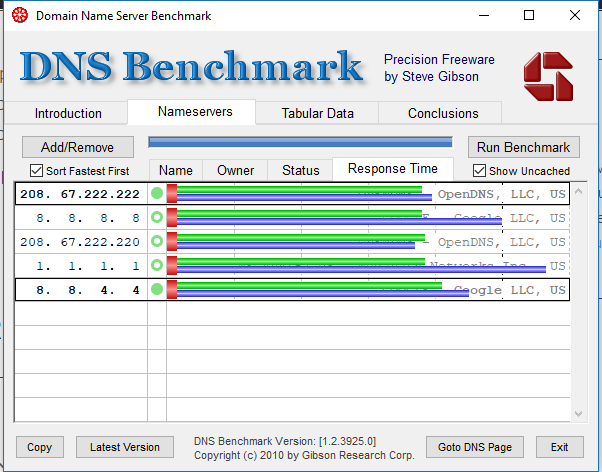Click red bar segment in 8.8.8.8 row

[172, 217]
